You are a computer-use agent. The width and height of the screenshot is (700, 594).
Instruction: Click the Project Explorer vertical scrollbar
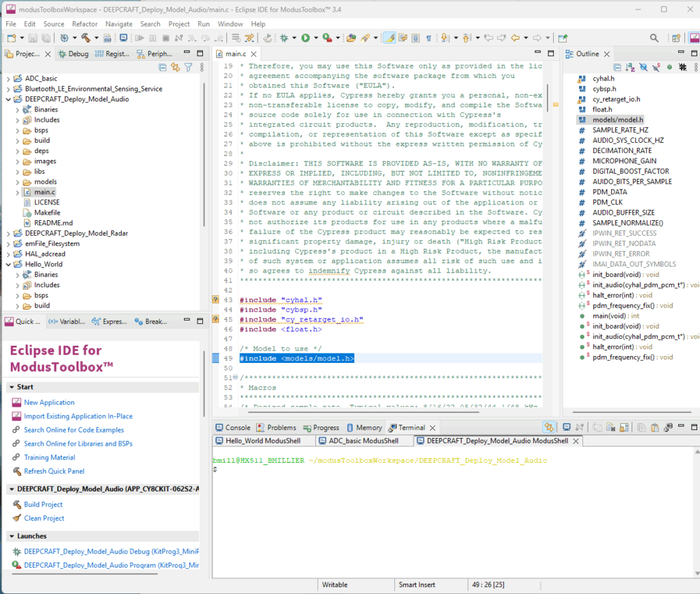[204, 154]
